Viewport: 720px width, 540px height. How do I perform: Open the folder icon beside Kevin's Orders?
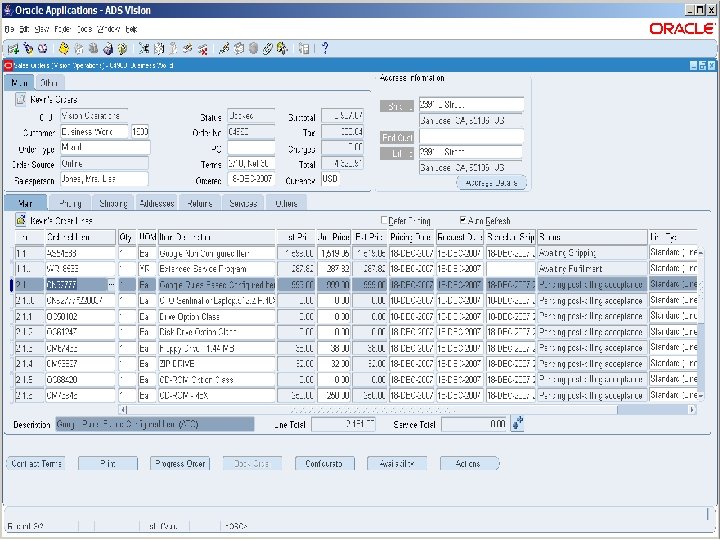(x=20, y=99)
